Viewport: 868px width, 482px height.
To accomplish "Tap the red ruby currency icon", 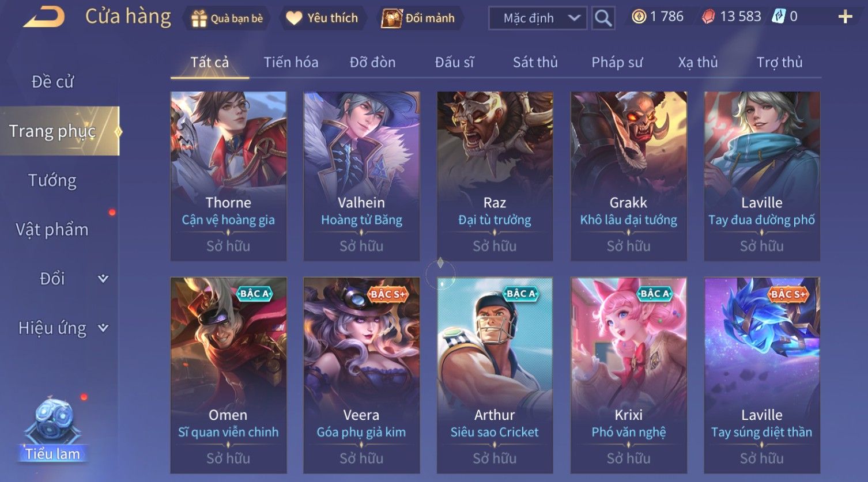I will coord(708,17).
